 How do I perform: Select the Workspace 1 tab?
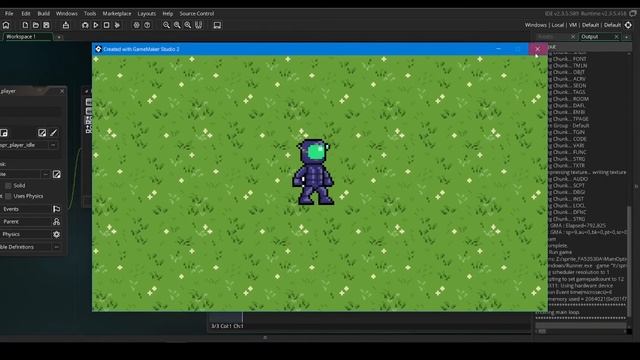(x=27, y=37)
